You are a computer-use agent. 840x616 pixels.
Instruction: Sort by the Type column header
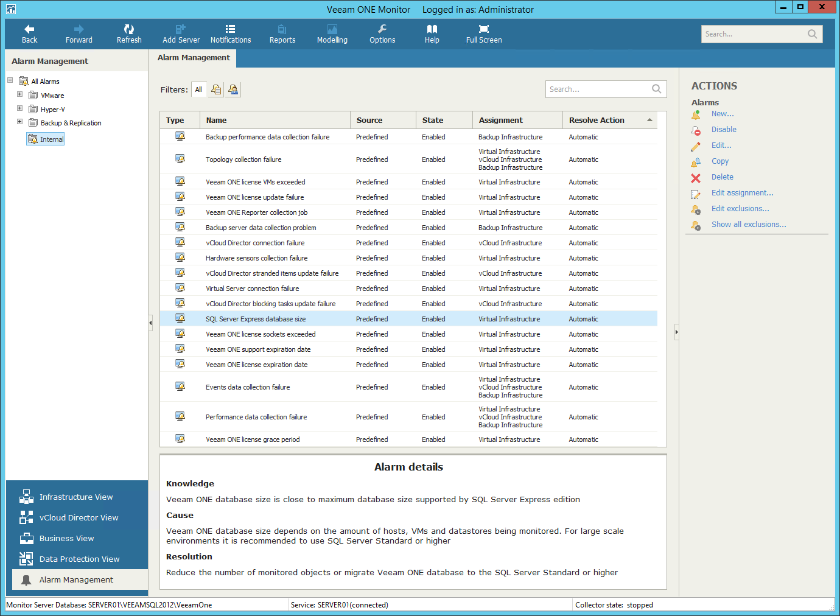tap(180, 120)
